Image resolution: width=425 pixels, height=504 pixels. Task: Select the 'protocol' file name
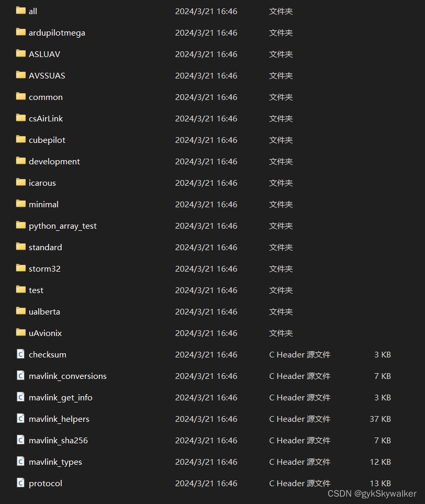pyautogui.click(x=45, y=484)
